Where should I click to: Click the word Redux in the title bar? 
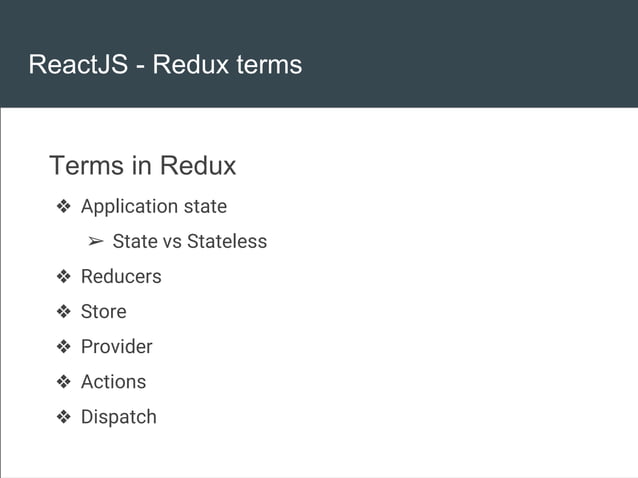tap(190, 64)
